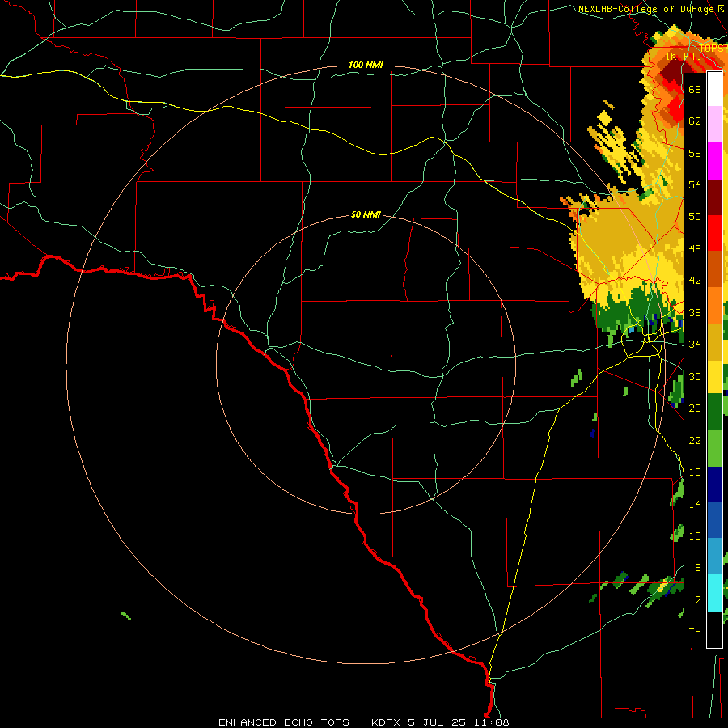
Task: Click the isolated small green echo in the southwest
Action: click(x=126, y=616)
